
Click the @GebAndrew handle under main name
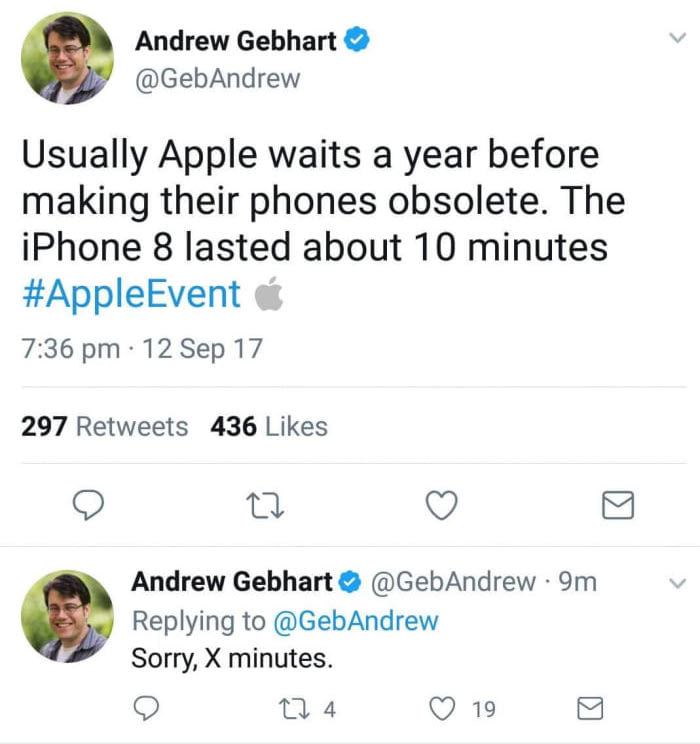218,78
